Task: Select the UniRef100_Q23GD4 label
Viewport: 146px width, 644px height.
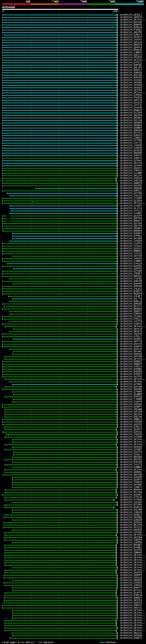Action: (131, 201)
